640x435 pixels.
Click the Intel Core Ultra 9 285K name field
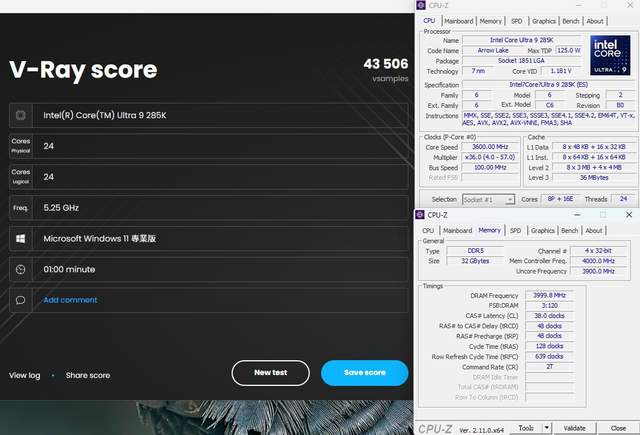tap(521, 40)
